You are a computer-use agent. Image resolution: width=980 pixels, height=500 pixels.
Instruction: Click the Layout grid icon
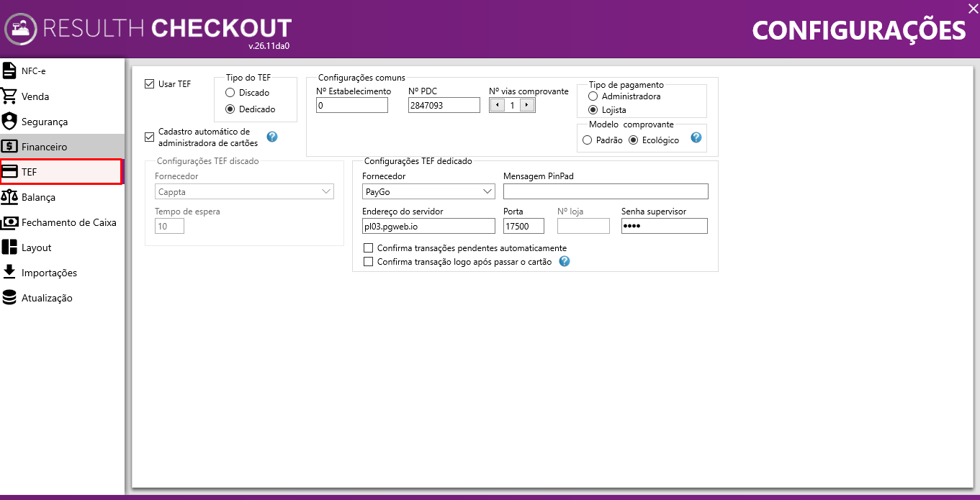coord(9,247)
